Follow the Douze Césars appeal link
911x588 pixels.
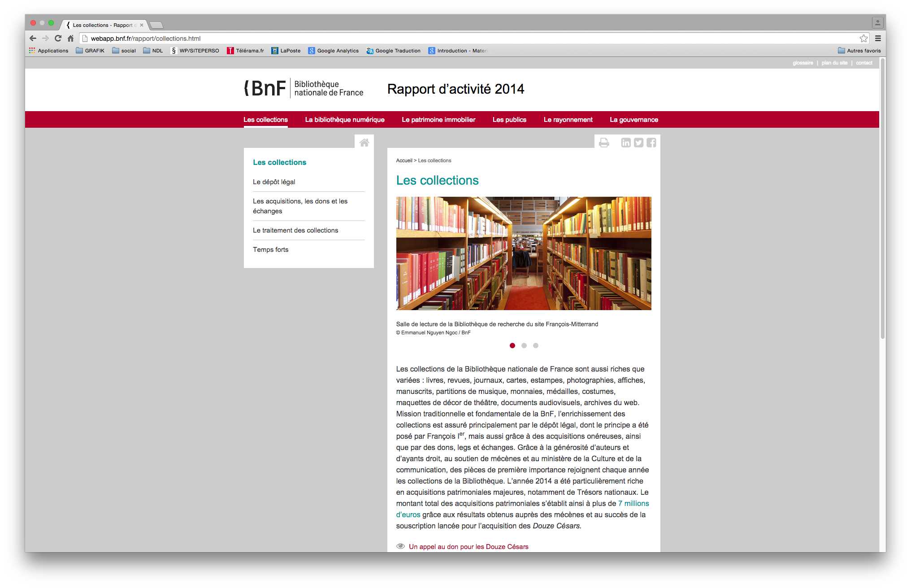point(469,547)
